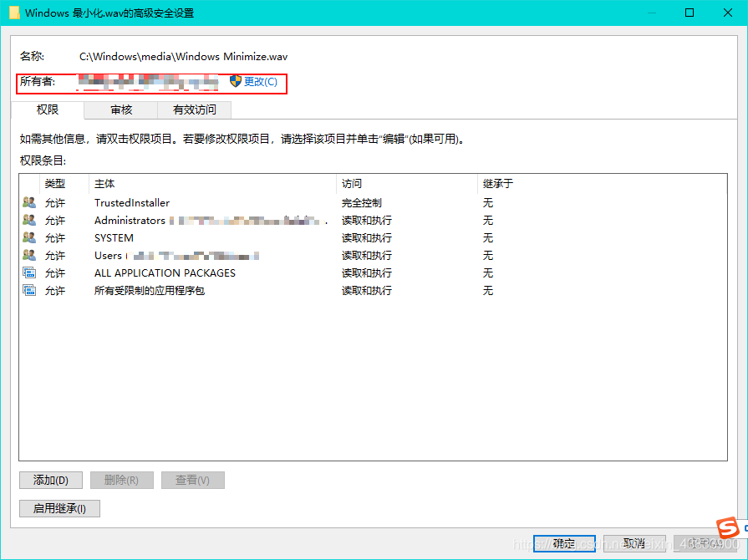Click 完全控制 access for TrustedInstaller
This screenshot has width=748, height=560.
pos(362,203)
